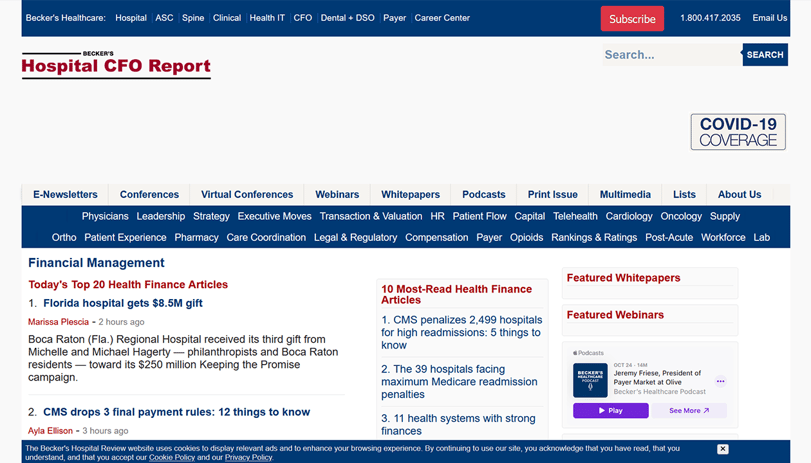Click the 1.800.417.2035 phone number
Viewport: 811px width, 463px height.
pyautogui.click(x=710, y=18)
